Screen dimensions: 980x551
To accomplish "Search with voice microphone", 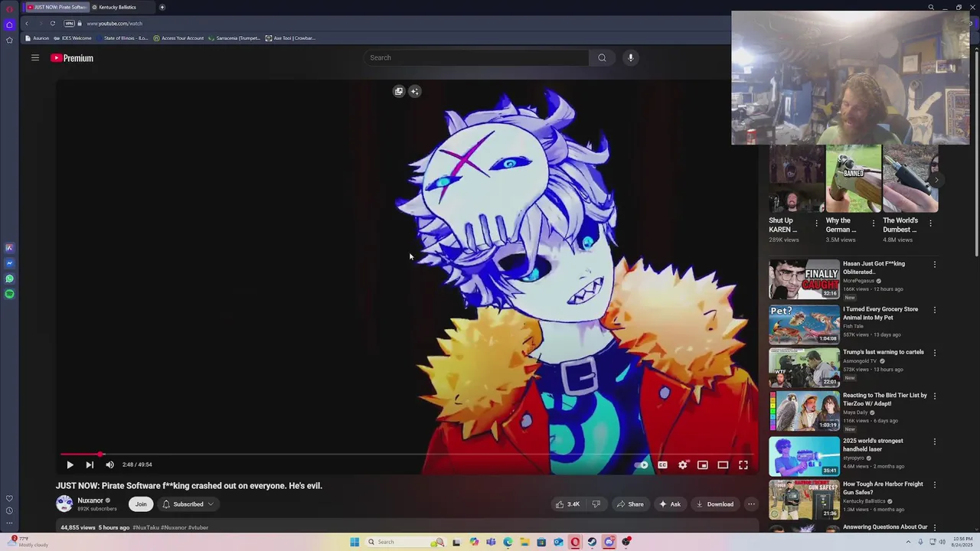I will coord(631,57).
